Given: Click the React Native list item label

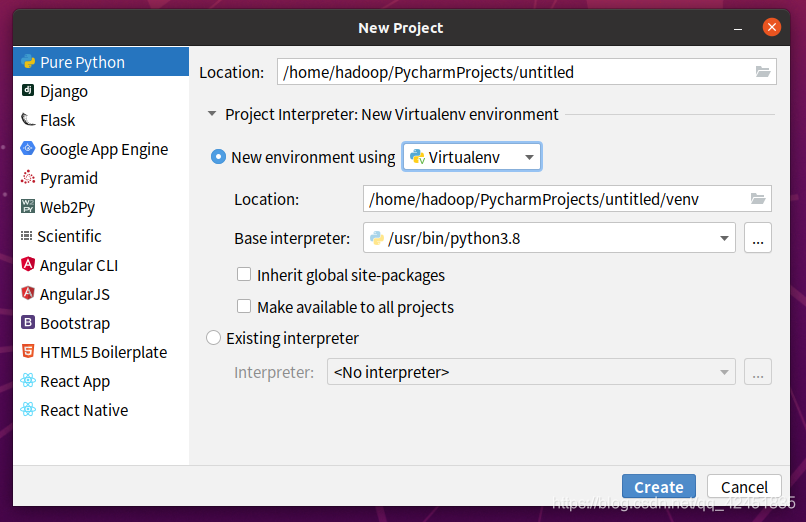Looking at the screenshot, I should 84,410.
